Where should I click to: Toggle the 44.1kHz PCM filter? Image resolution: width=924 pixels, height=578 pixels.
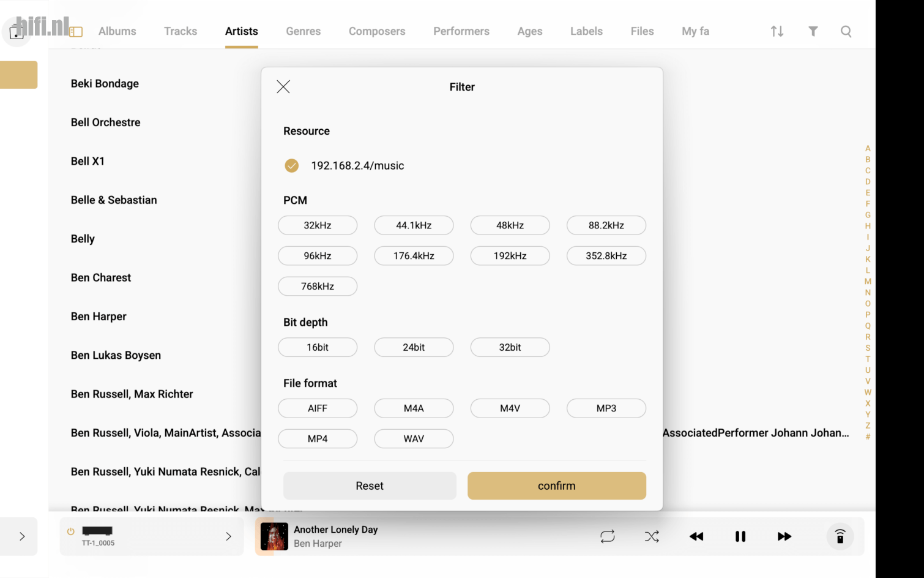click(x=414, y=225)
